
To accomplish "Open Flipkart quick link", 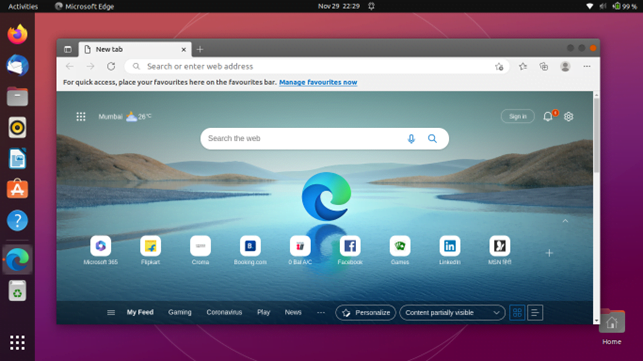I will point(150,250).
